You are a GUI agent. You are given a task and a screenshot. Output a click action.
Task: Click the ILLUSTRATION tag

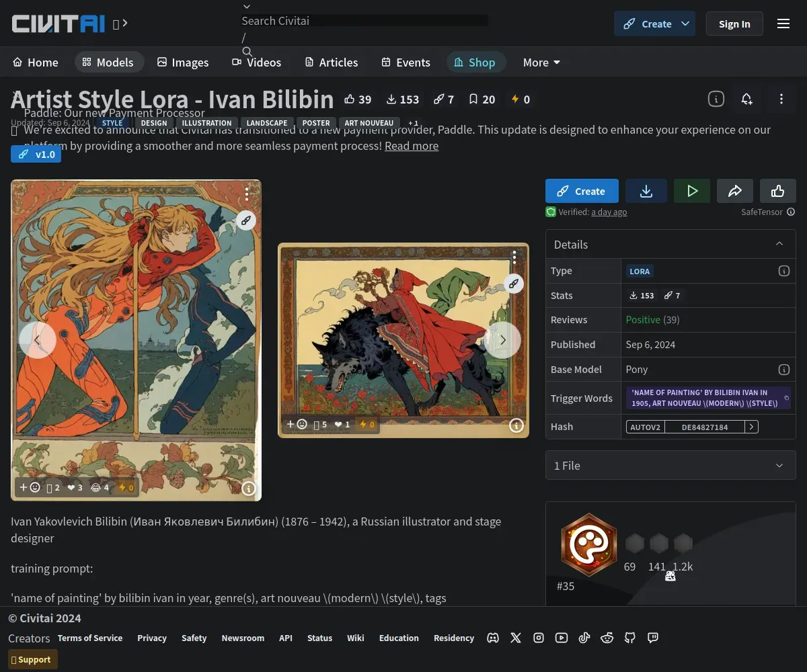[206, 123]
